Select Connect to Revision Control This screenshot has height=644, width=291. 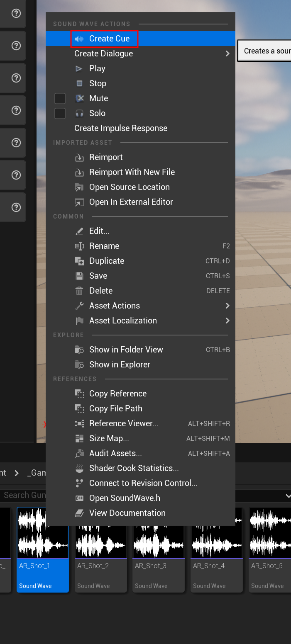(x=140, y=483)
